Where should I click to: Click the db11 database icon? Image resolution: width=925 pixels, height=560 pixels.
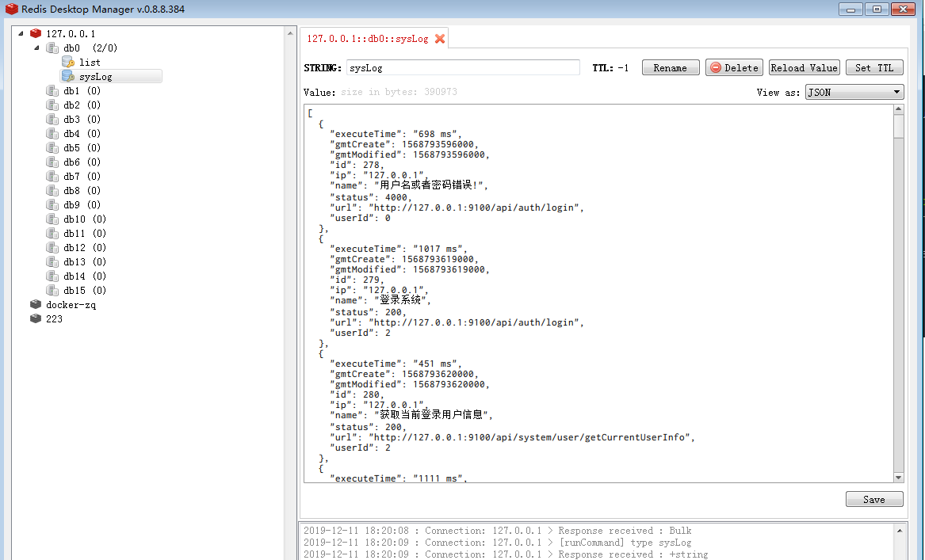(x=52, y=234)
